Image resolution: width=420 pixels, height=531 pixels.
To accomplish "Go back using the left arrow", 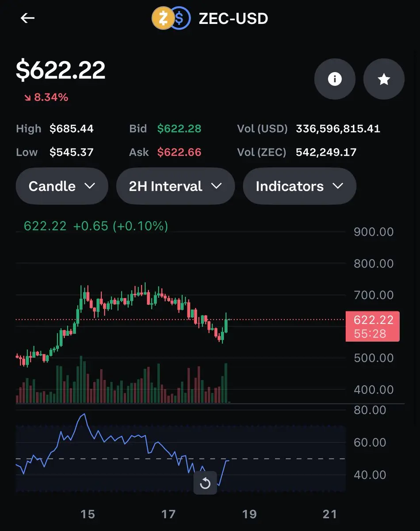I will coord(27,18).
